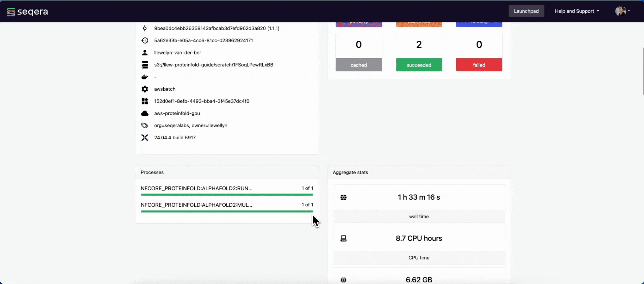Screen dimensions: 644x284
Task: Select the tags icon beside org=seqeralabs
Action: pyautogui.click(x=145, y=125)
